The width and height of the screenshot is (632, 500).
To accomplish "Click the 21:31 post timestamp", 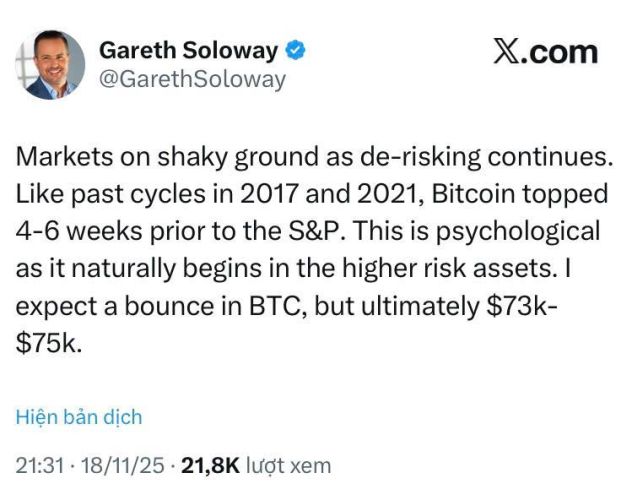I will pyautogui.click(x=38, y=465).
